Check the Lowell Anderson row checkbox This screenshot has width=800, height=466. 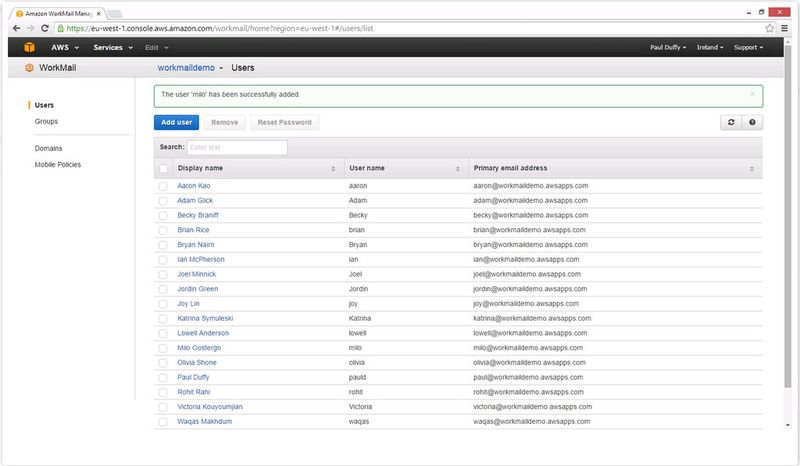click(x=163, y=334)
